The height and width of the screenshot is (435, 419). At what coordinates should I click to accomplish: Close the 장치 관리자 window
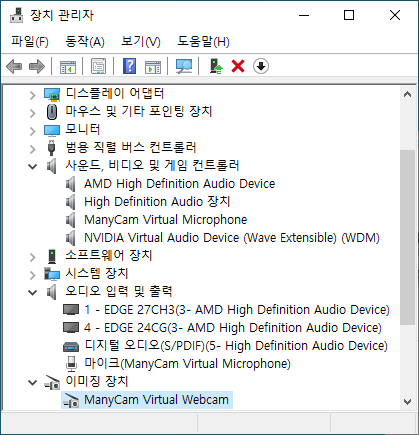395,15
